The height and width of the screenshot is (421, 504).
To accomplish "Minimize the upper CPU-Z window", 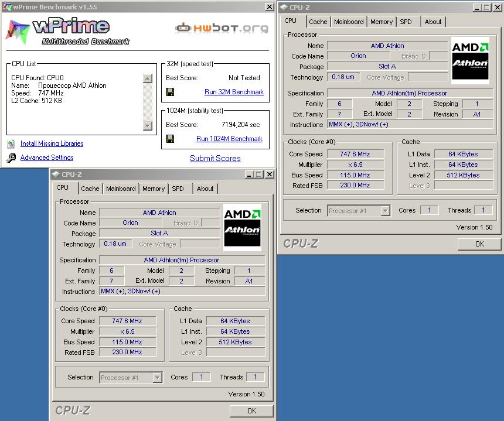I will click(x=477, y=8).
